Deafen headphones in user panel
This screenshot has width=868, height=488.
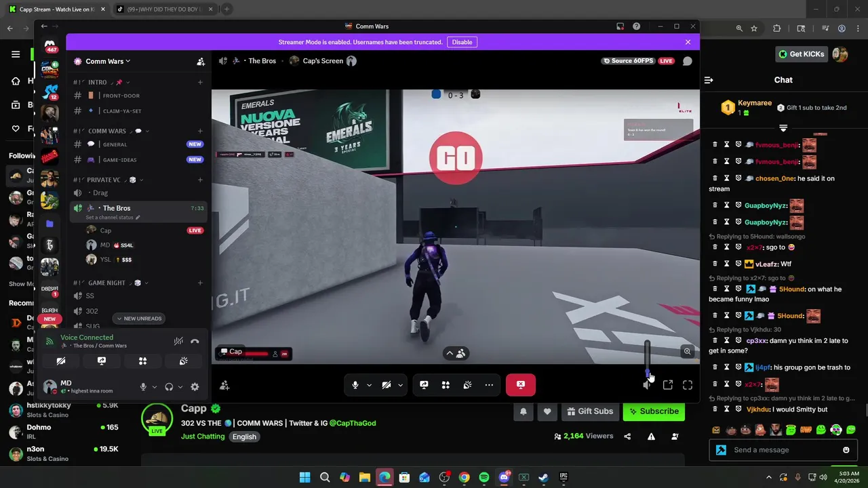[x=169, y=387]
